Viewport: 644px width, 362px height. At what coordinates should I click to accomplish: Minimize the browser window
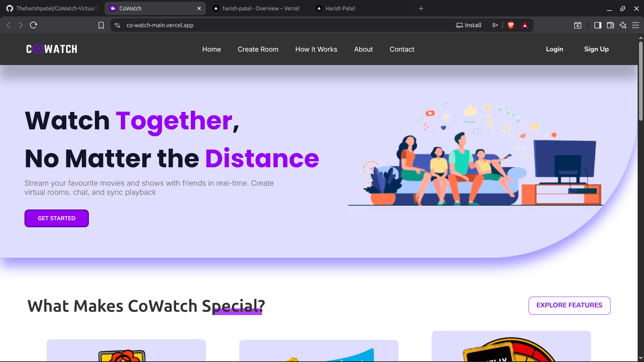pyautogui.click(x=609, y=8)
